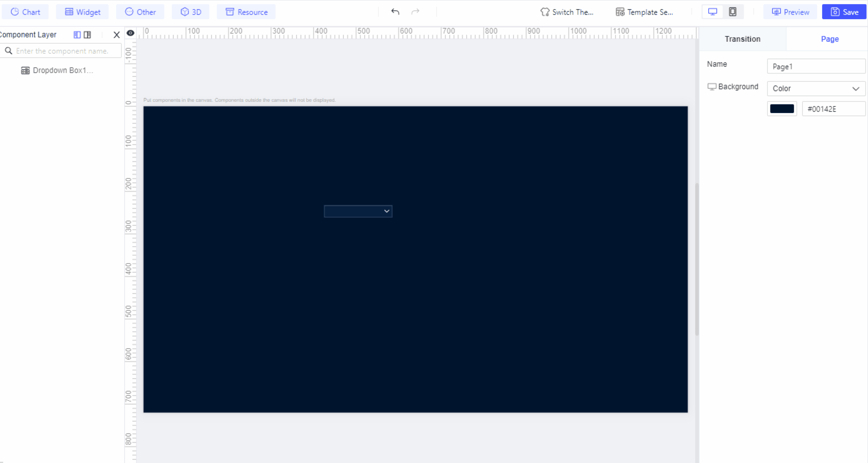Redo the last undone action
This screenshot has width=868, height=463.
click(x=415, y=12)
